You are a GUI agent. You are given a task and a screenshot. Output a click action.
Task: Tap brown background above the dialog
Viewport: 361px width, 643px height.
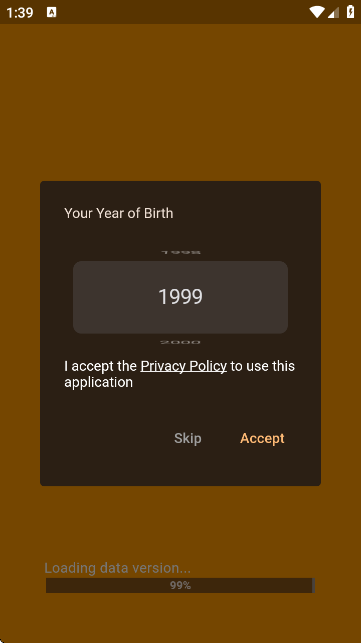(x=180, y=103)
